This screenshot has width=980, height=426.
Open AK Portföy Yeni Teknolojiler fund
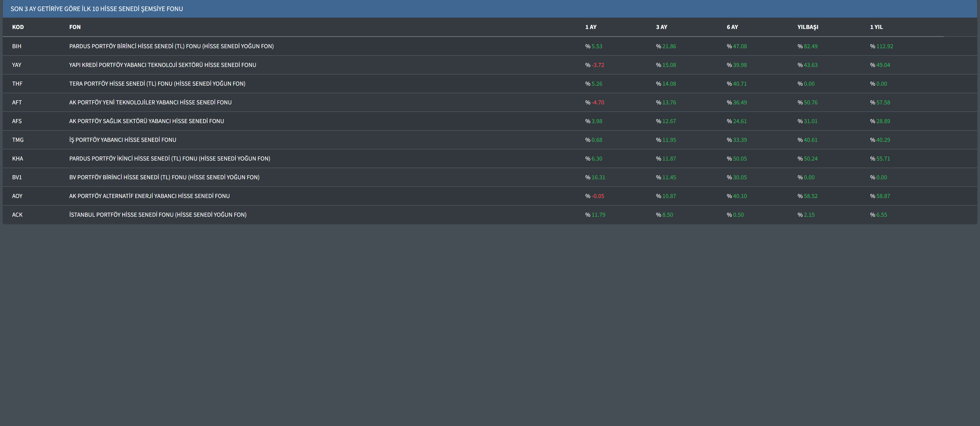[x=150, y=102]
